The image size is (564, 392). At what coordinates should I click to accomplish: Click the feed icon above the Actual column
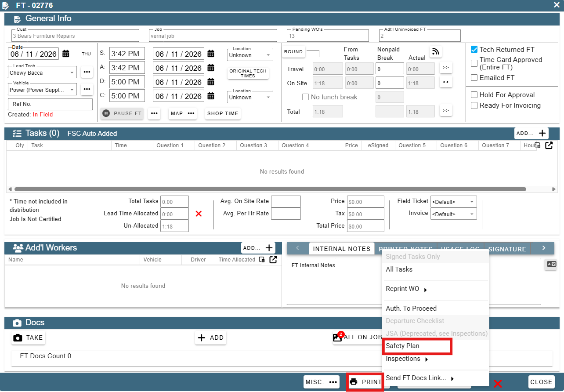click(435, 51)
